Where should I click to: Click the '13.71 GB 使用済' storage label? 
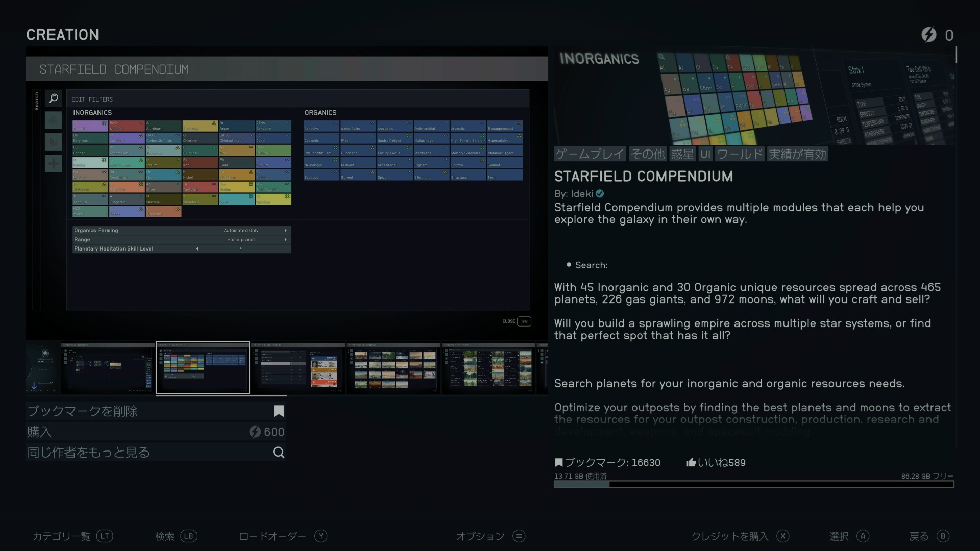(580, 476)
